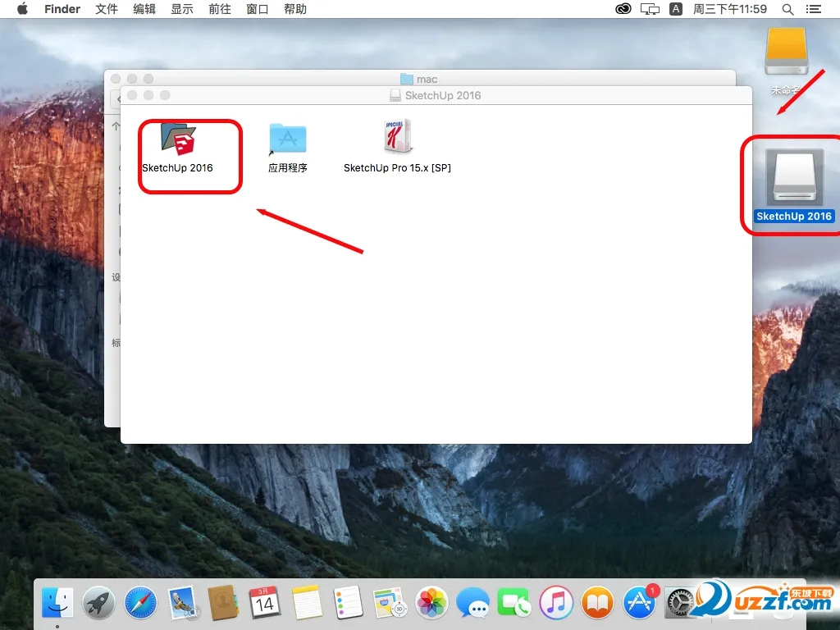Viewport: 840px width, 630px height.
Task: Open the 显示 menu
Action: click(x=181, y=9)
